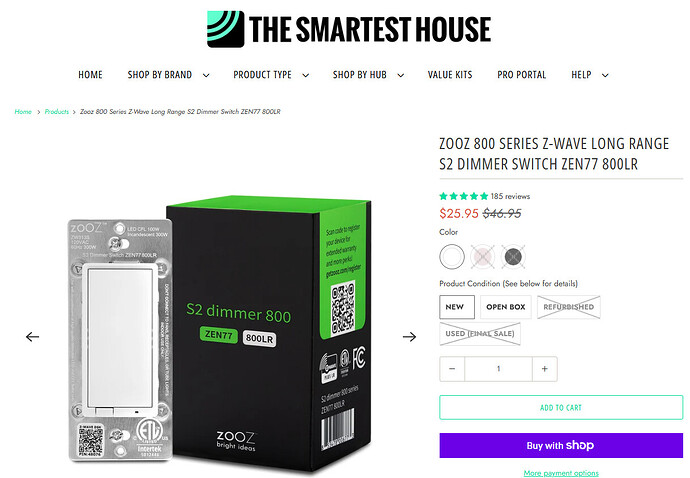Open Shop By Hub dropdown
The height and width of the screenshot is (478, 690).
(368, 75)
